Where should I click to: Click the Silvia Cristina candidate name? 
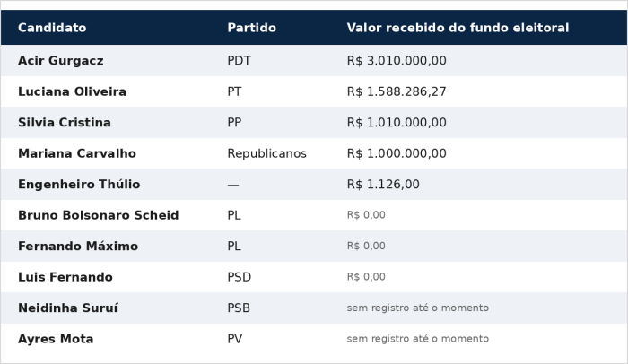[65, 122]
